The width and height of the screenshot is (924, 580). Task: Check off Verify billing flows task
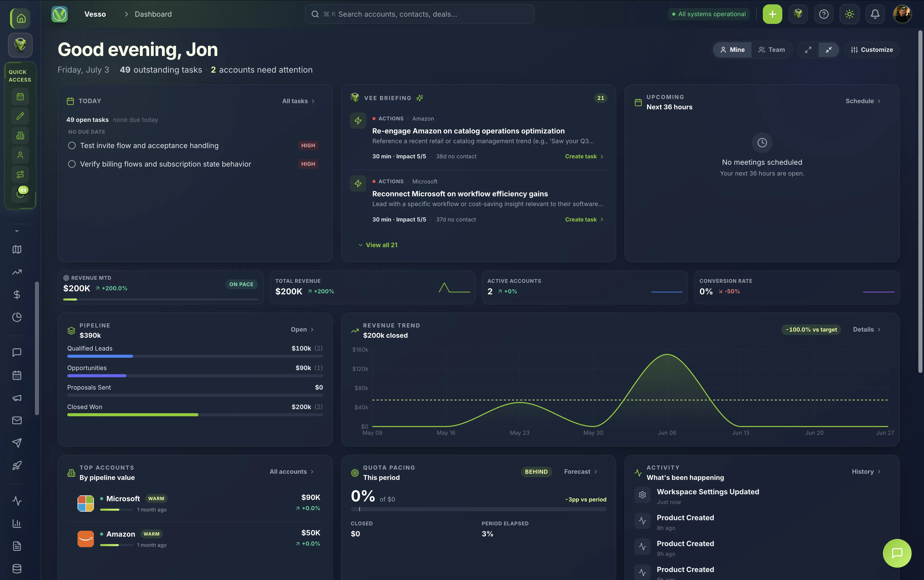pos(72,164)
